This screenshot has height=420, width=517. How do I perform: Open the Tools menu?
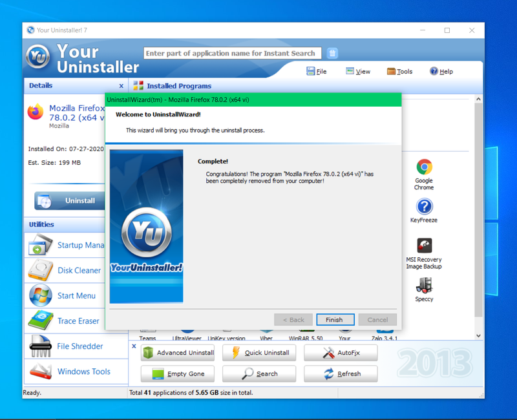(x=399, y=72)
